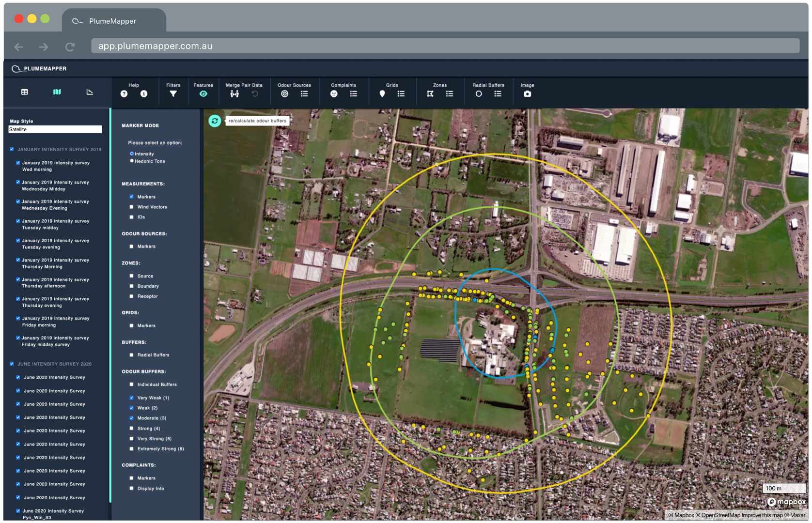Reload the page with refresh icon
Viewport: 812px width, 523px height.
pos(70,47)
